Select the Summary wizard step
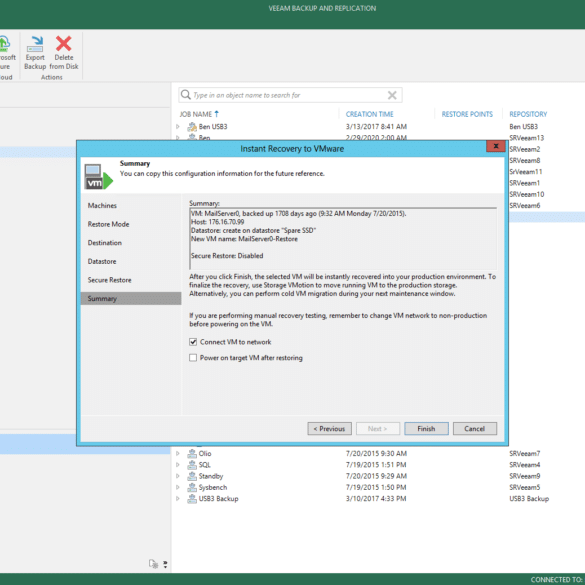585x585 pixels. click(131, 298)
